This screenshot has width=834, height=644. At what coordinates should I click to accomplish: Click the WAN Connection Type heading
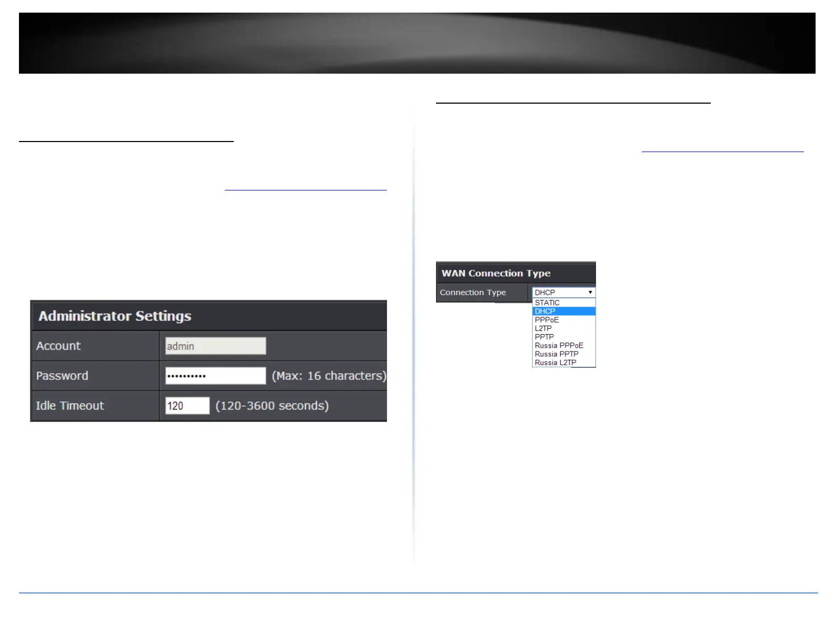pos(496,273)
